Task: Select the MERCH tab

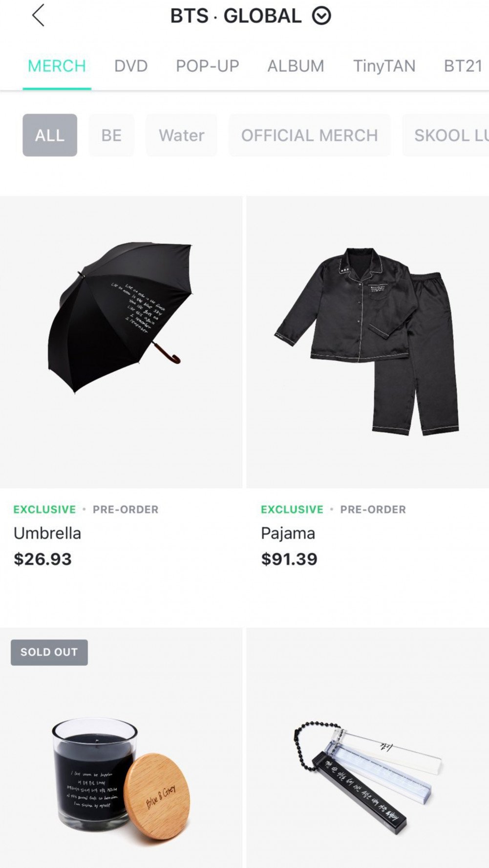Action: [x=57, y=66]
